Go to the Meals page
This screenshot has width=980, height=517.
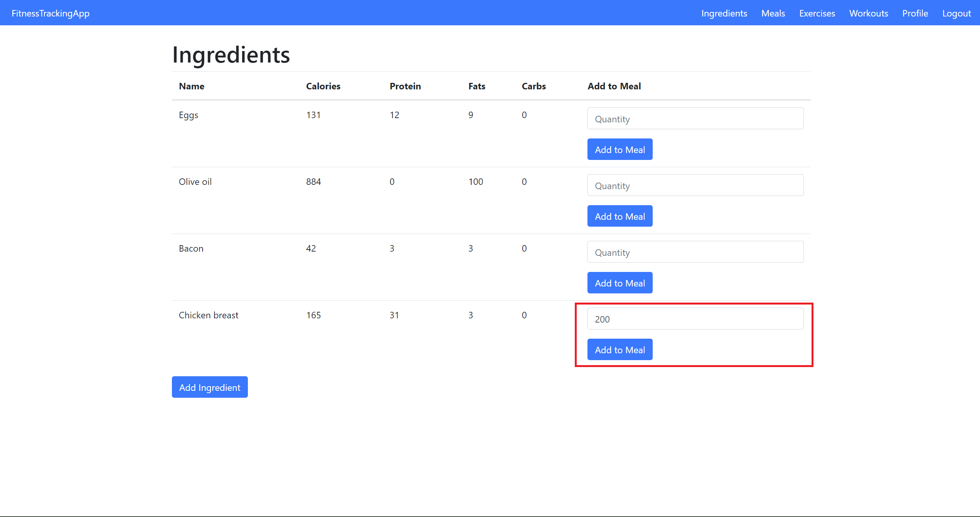[x=773, y=13]
